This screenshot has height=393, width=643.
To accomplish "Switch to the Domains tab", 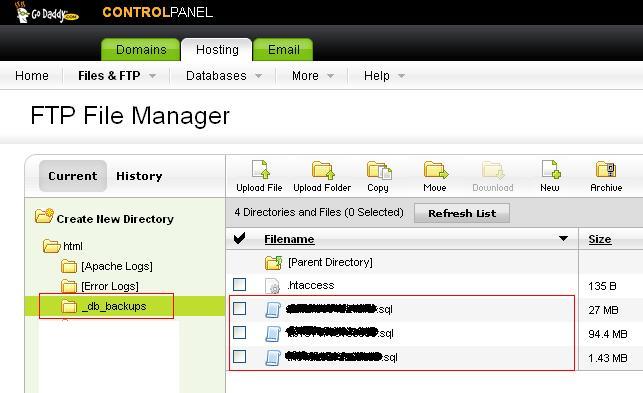I will click(141, 50).
